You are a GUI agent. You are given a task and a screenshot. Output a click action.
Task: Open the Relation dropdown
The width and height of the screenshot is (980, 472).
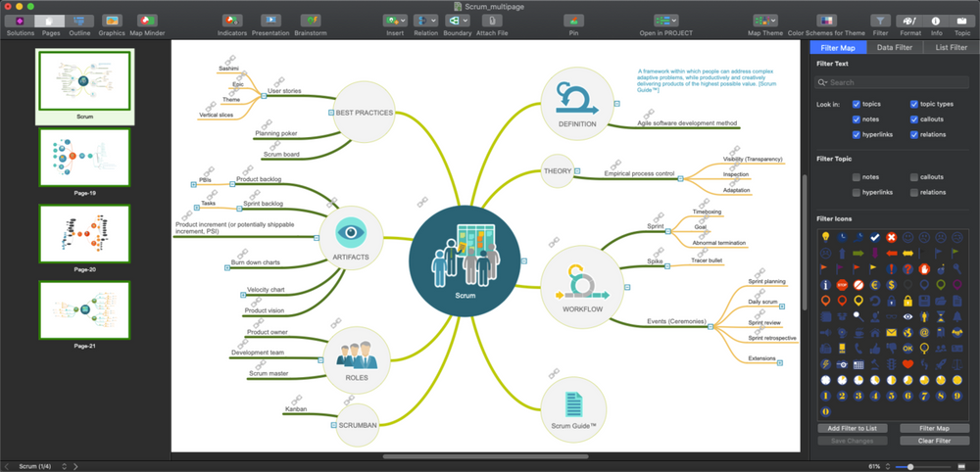click(x=425, y=21)
